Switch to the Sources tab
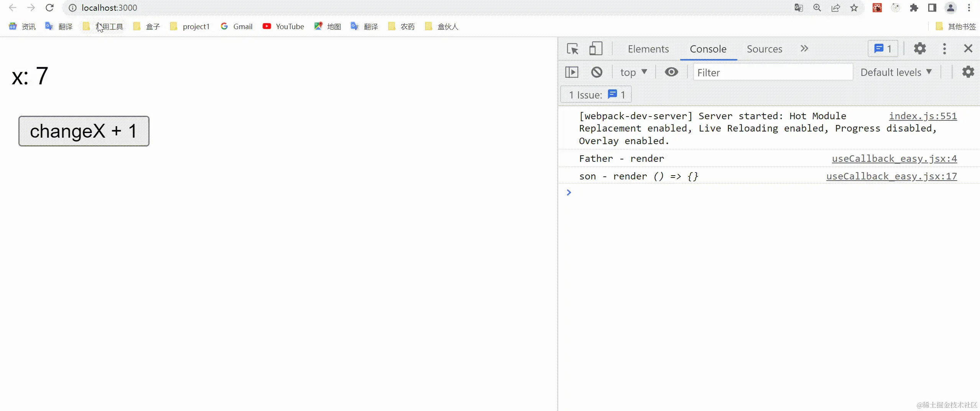Viewport: 980px width, 411px height. pos(764,49)
